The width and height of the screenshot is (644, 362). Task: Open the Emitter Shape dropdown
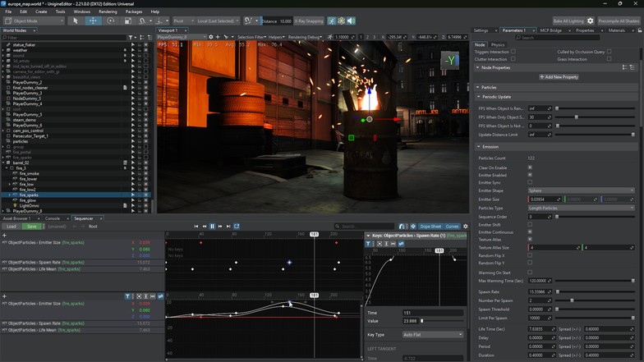tap(582, 190)
